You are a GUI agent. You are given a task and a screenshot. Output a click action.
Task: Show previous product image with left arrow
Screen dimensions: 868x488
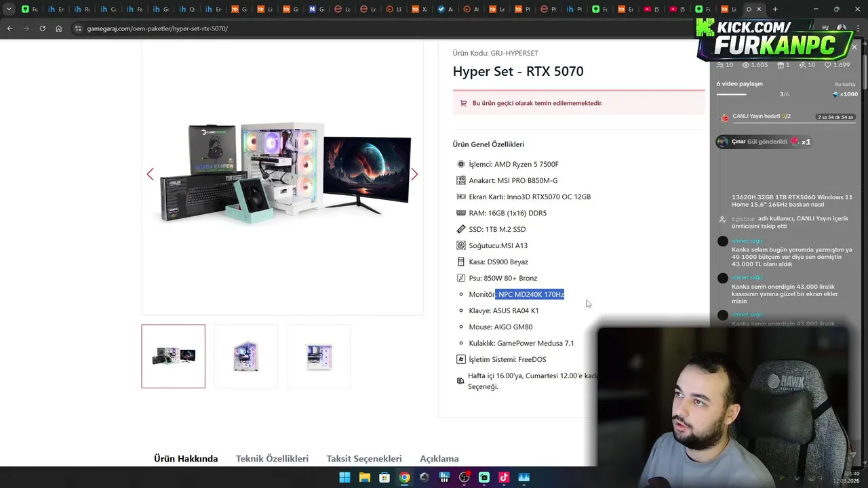click(150, 174)
